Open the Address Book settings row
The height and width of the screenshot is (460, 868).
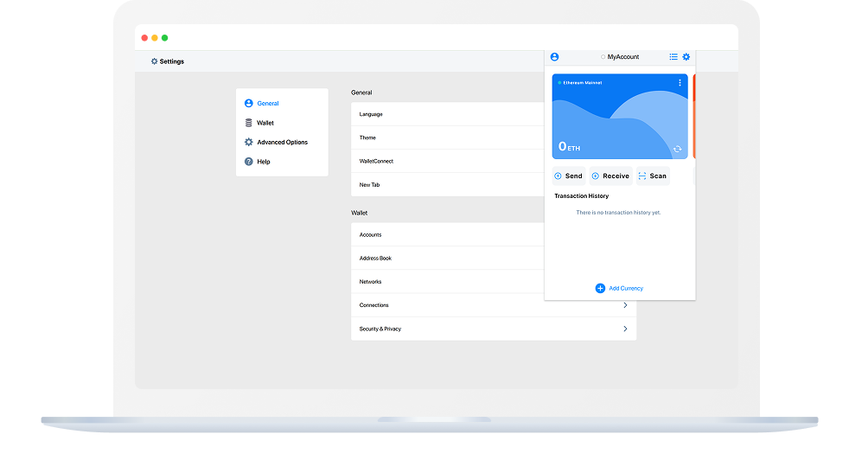(375, 259)
